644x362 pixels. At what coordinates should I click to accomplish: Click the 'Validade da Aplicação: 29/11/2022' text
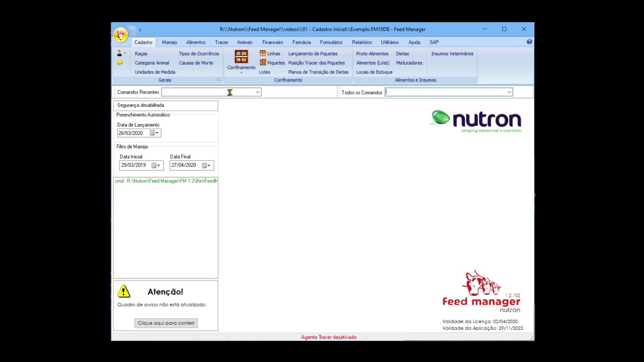(483, 328)
